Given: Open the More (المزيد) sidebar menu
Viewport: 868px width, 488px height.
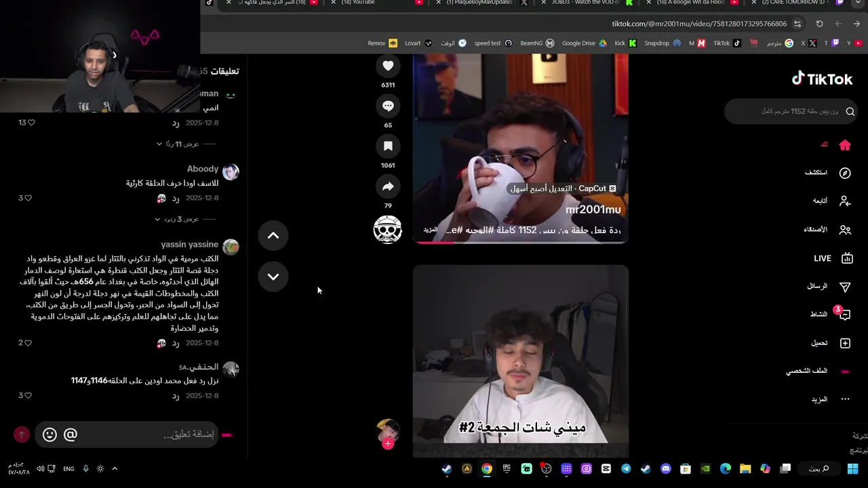Looking at the screenshot, I should (x=831, y=400).
